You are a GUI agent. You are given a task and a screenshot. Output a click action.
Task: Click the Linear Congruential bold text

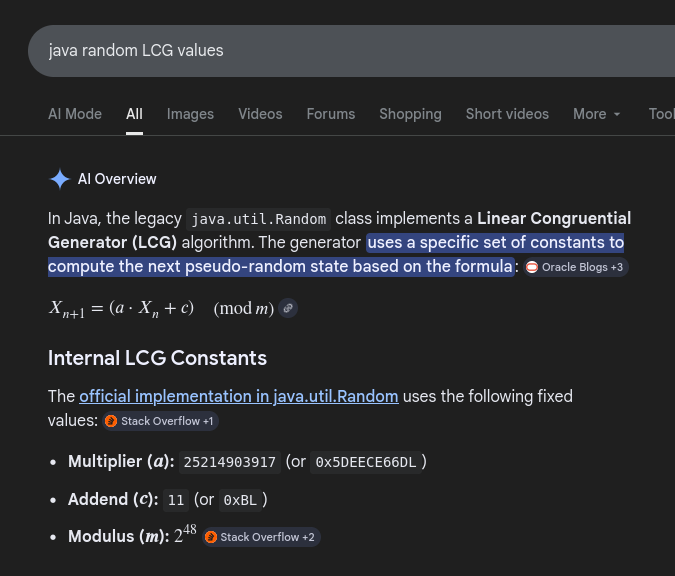click(554, 219)
